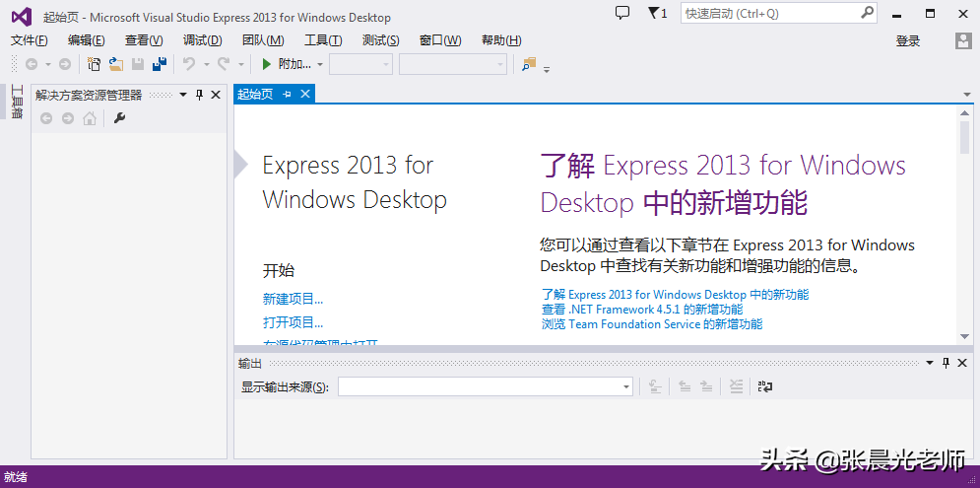The height and width of the screenshot is (488, 980).
Task: Click the 打开项目... link
Action: click(294, 322)
